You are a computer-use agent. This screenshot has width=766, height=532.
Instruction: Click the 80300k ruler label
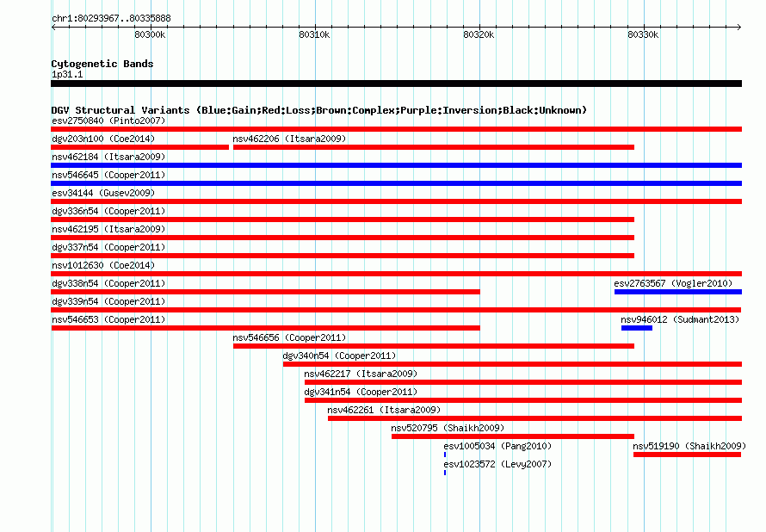[150, 34]
